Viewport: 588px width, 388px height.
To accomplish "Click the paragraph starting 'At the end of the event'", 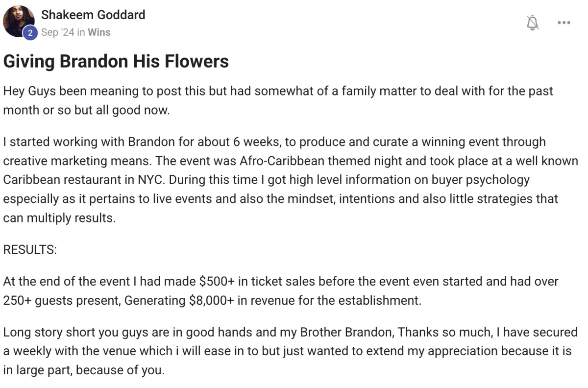I will (281, 291).
